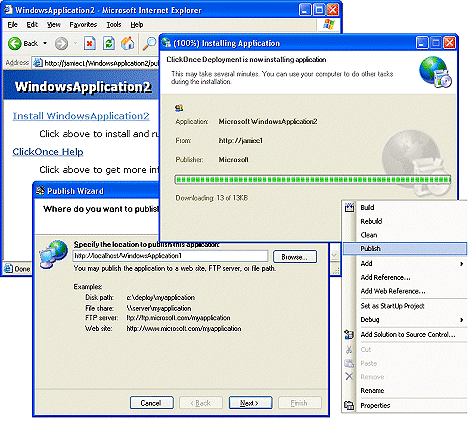
Task: Click Next > in the Publish Wizard
Action: (x=250, y=403)
